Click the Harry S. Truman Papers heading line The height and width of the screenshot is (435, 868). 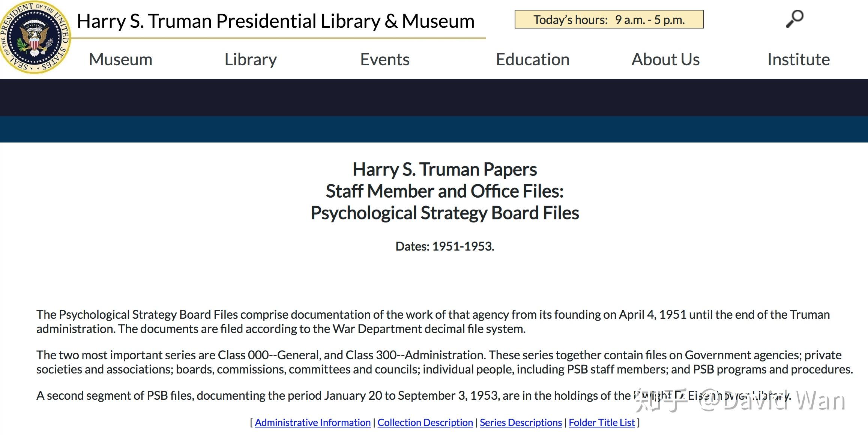[x=445, y=169]
